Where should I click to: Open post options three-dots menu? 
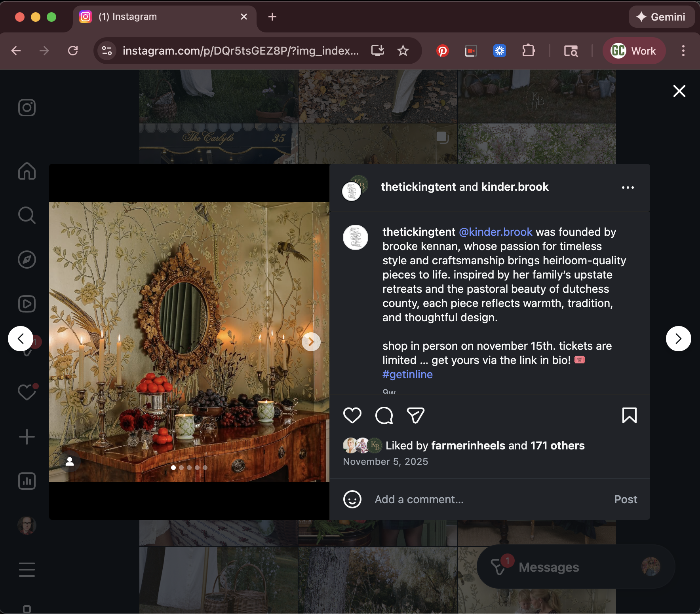pyautogui.click(x=628, y=188)
